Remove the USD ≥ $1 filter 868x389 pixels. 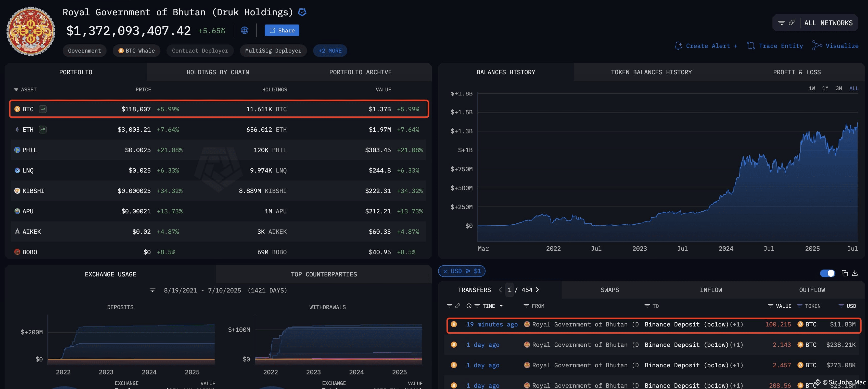point(445,271)
